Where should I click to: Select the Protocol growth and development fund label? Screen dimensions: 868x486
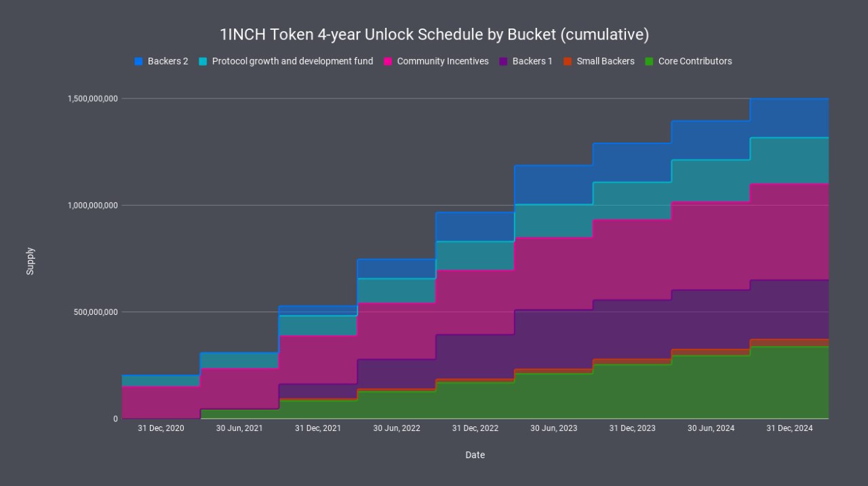(292, 61)
